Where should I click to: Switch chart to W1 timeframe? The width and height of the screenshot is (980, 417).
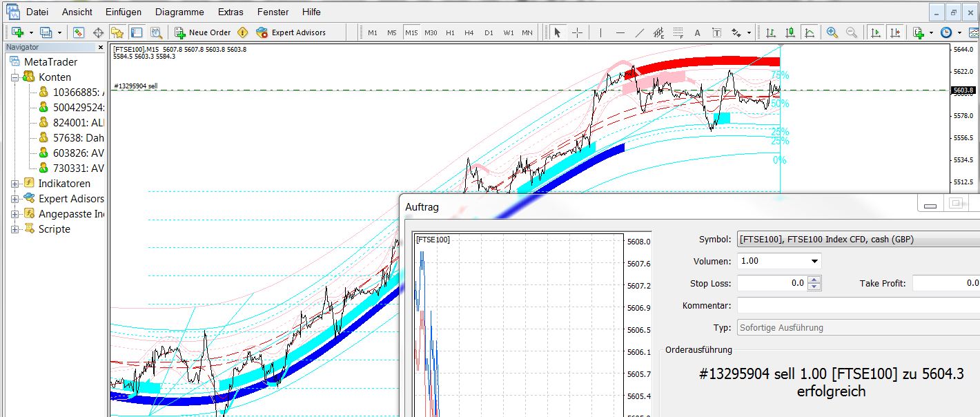point(508,32)
